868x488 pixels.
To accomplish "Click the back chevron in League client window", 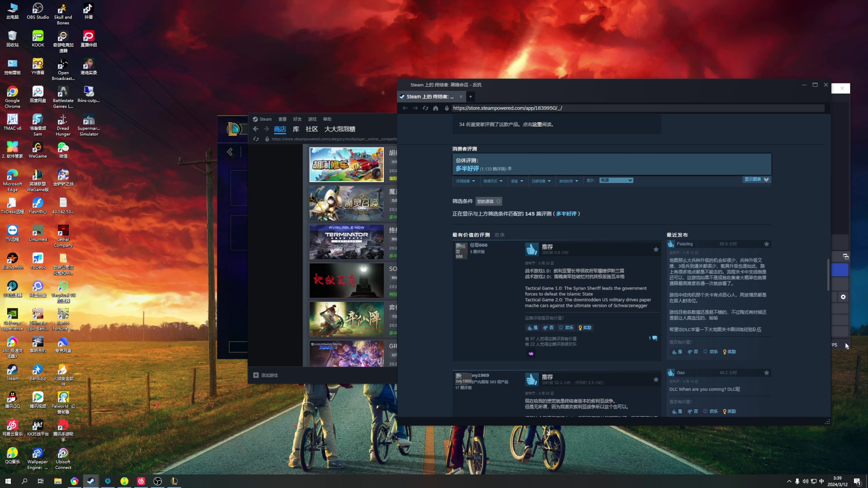I will (230, 152).
